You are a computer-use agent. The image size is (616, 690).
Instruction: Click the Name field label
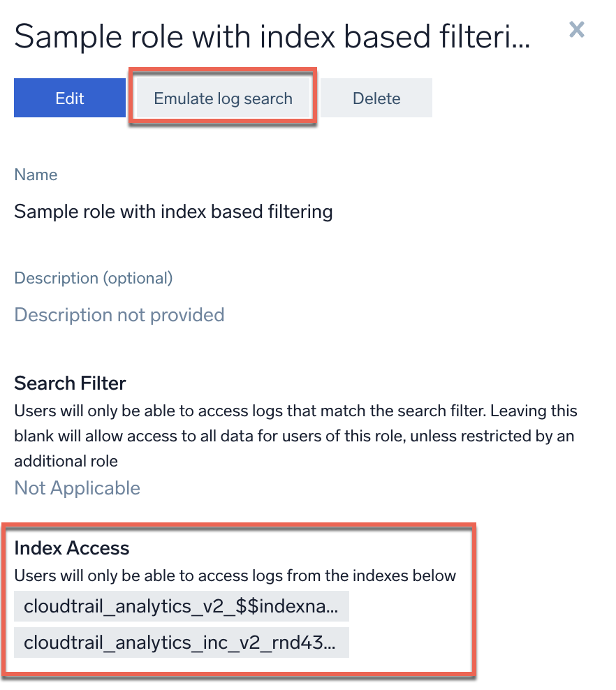tap(36, 175)
